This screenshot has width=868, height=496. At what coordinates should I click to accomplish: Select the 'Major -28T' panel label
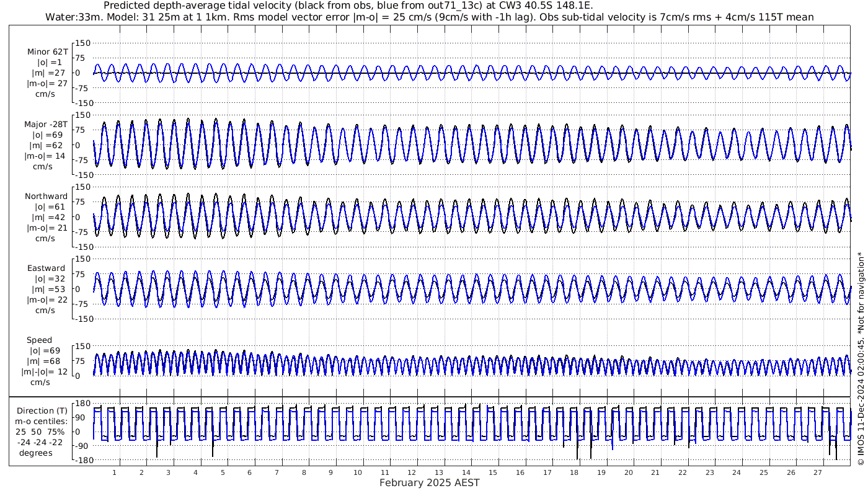point(46,124)
